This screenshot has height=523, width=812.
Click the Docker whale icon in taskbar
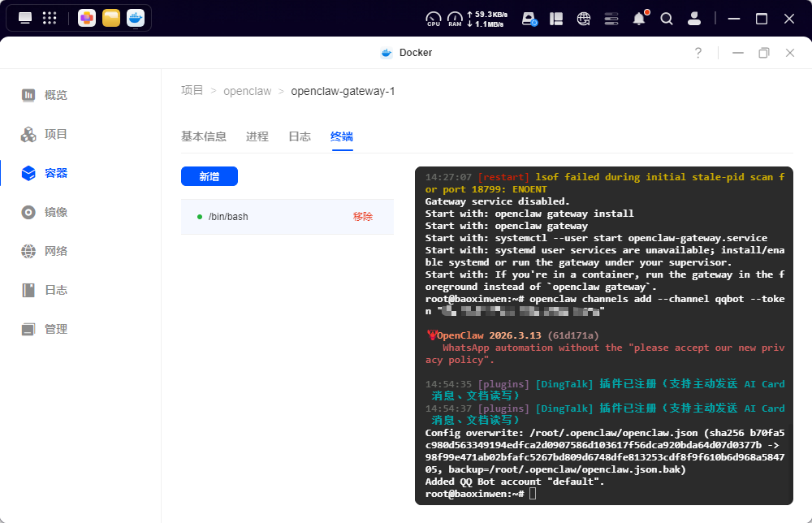(x=136, y=18)
